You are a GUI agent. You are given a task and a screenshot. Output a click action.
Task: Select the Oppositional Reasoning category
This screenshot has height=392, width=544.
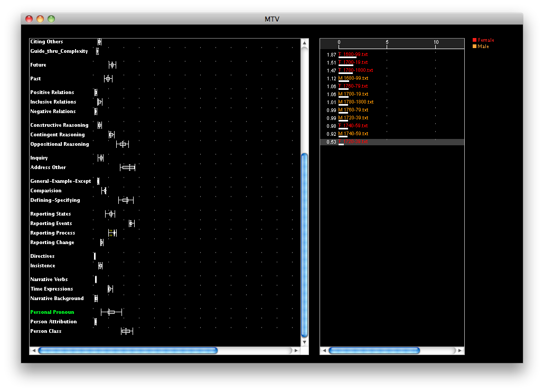click(x=60, y=144)
